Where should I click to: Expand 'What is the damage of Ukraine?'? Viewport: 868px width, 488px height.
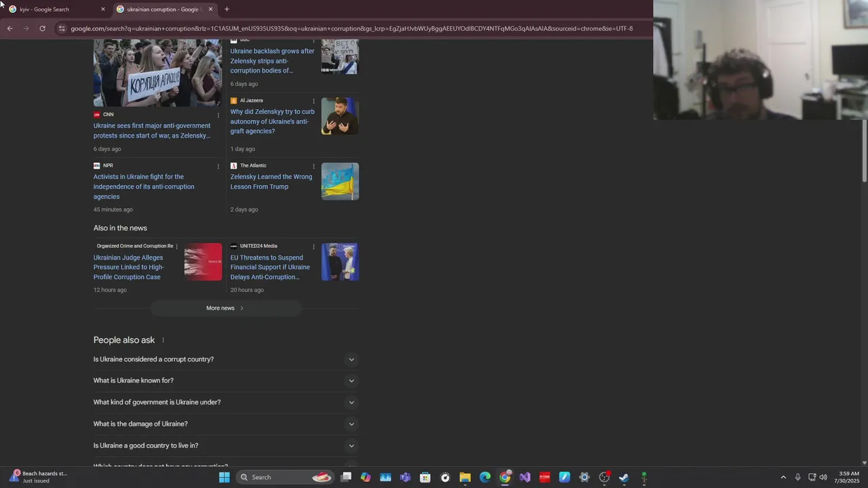tap(225, 424)
